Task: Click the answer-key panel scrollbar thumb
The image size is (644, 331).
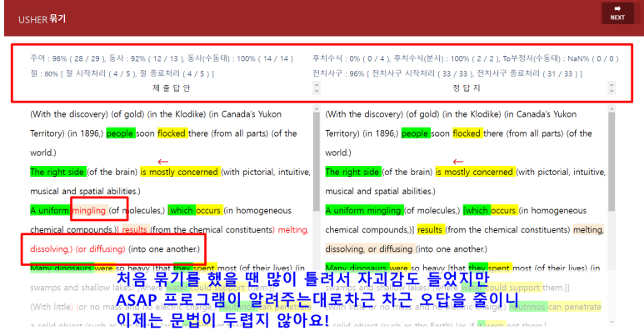Action: point(612,161)
